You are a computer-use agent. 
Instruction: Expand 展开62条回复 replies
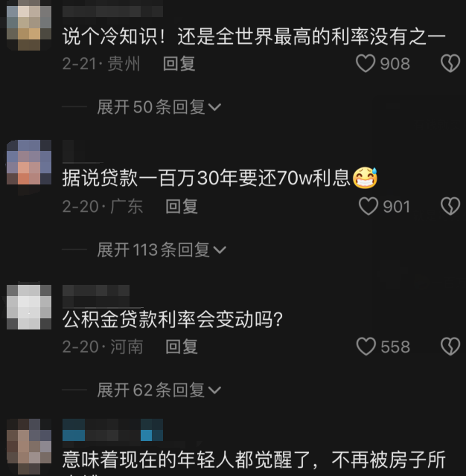pos(159,390)
